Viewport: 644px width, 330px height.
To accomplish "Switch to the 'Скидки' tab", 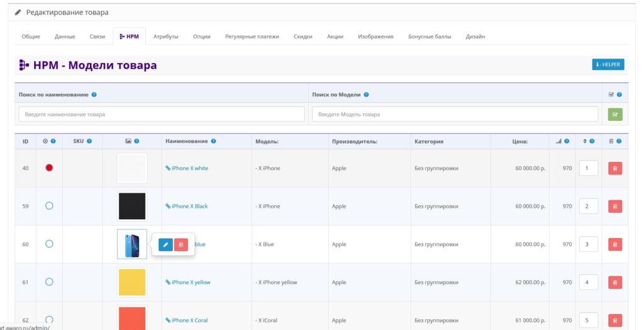I will (303, 36).
